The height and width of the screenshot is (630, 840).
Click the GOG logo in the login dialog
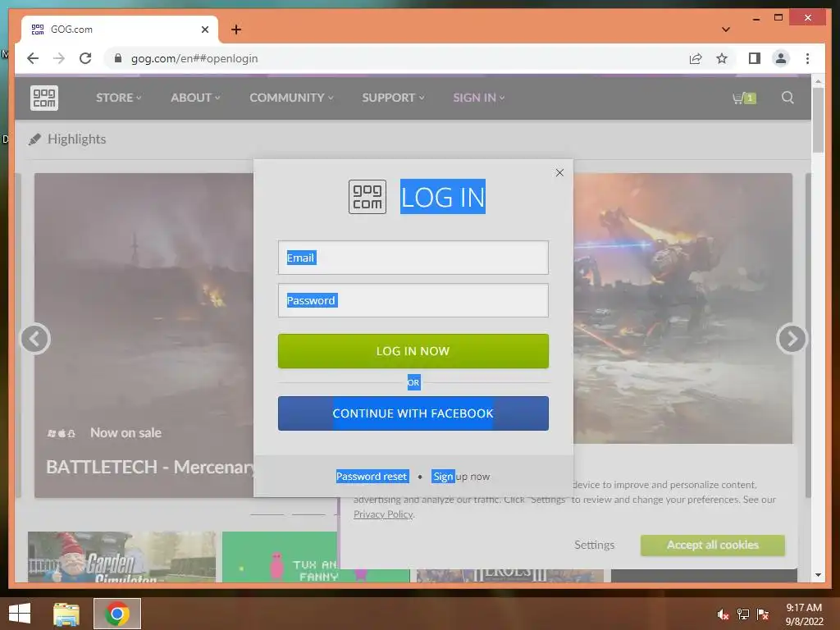pos(367,197)
